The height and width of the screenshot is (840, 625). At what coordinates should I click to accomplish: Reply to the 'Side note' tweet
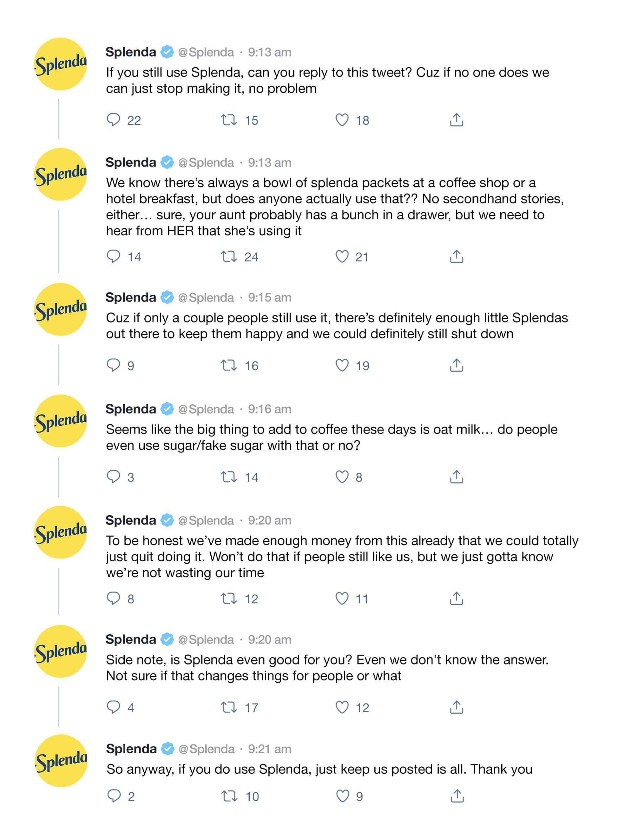[113, 707]
